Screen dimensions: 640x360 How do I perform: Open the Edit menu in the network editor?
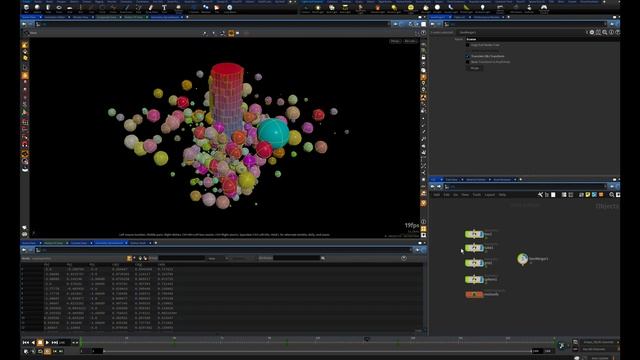coord(447,195)
